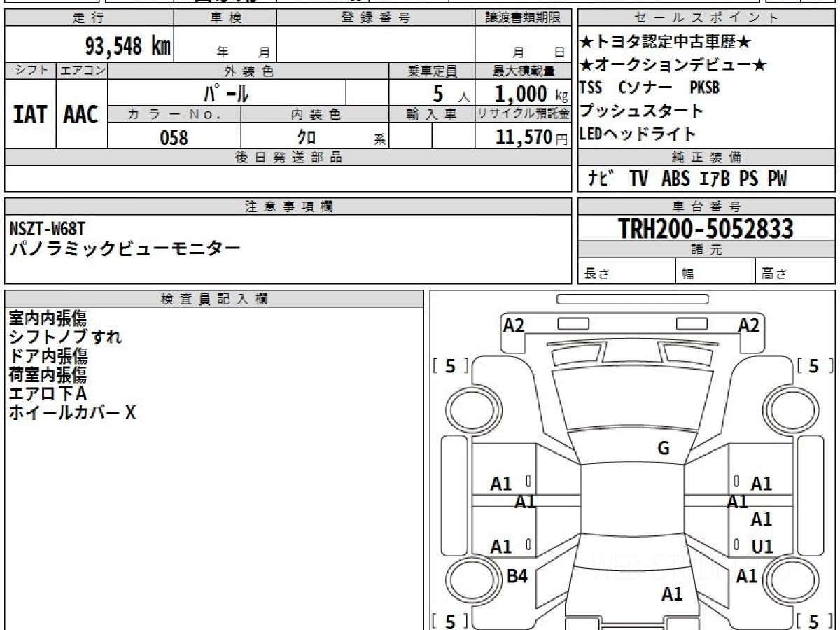Click the ナビ TV ABS equipment line
The width and height of the screenshot is (840, 630).
click(x=687, y=179)
